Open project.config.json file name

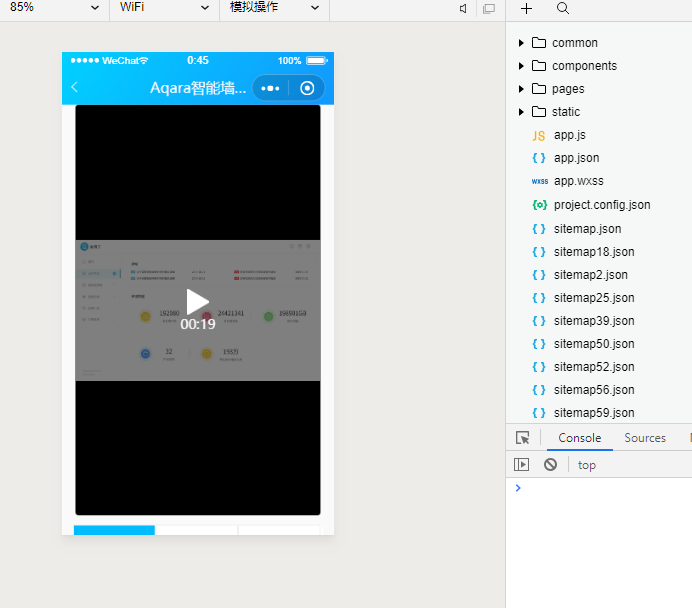point(602,205)
